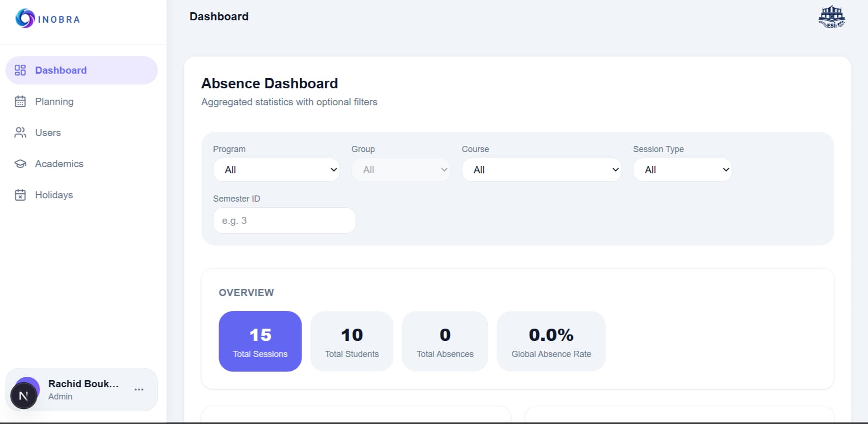
Task: Focus the Semester ID input field
Action: tap(285, 220)
